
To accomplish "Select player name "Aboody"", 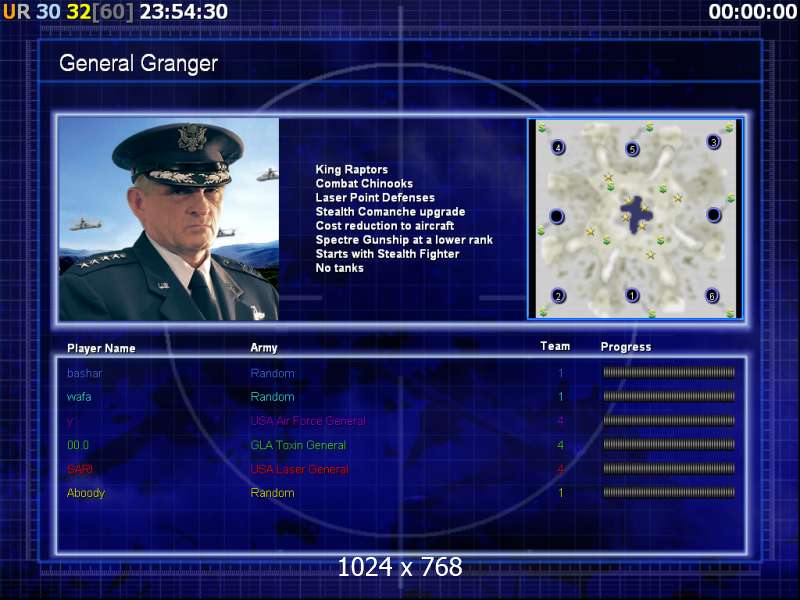I will [x=86, y=493].
